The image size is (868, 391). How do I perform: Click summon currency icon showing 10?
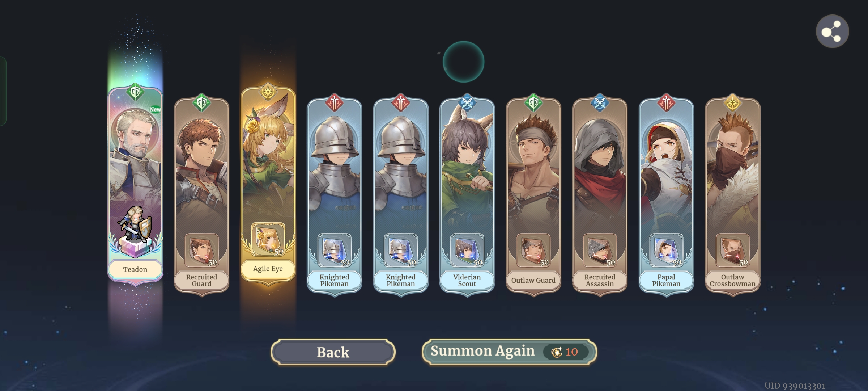pos(557,352)
